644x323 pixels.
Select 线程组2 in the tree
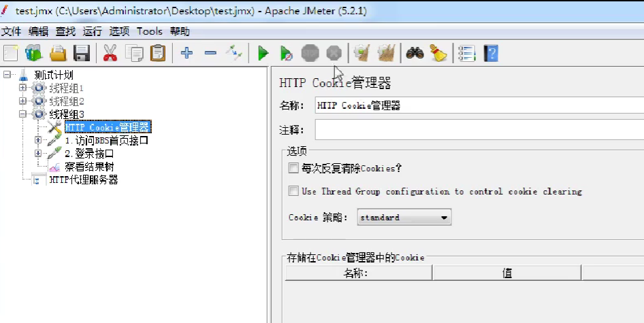click(67, 101)
